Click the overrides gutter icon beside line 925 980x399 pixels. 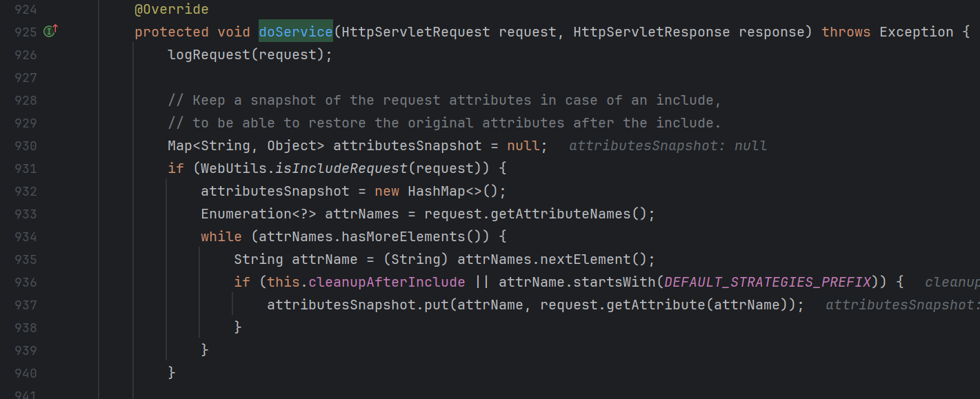(x=50, y=31)
